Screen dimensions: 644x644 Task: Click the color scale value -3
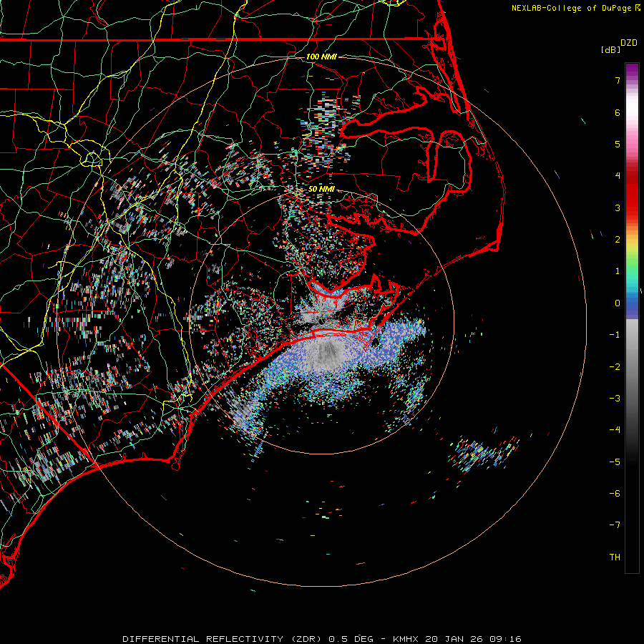click(x=615, y=399)
